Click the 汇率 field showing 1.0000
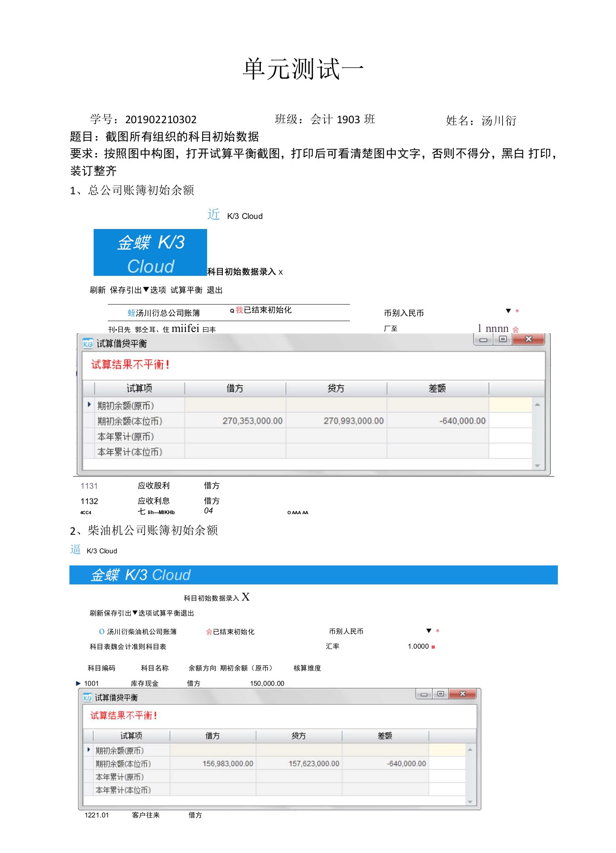Screen dimensions: 616x853 (418, 646)
